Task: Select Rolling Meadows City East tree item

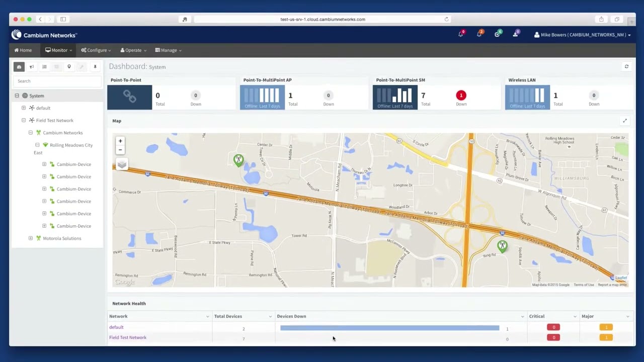Action: point(63,149)
